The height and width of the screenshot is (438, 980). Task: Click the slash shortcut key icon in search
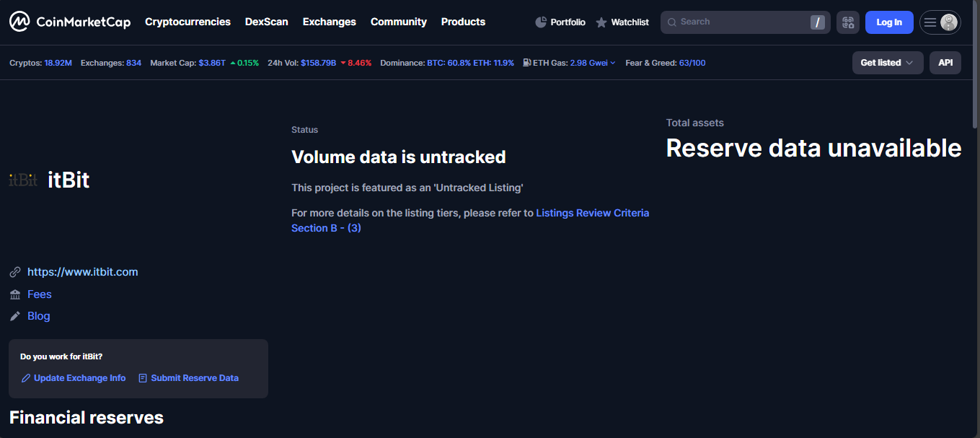[x=818, y=22]
